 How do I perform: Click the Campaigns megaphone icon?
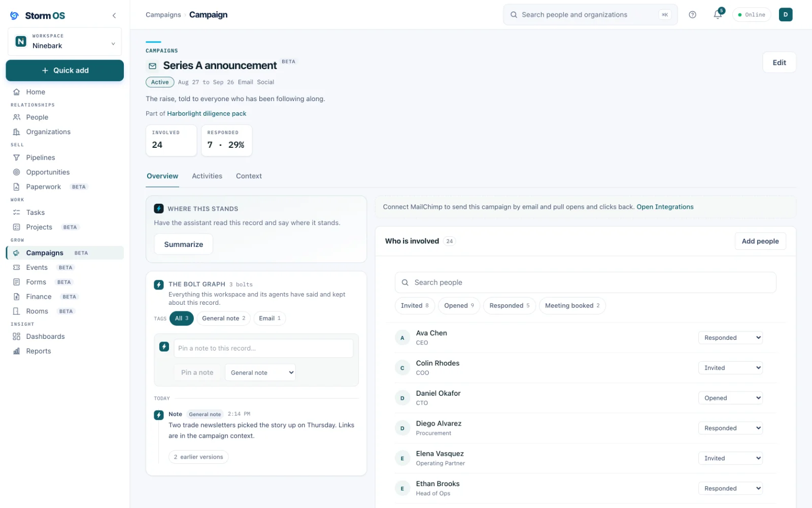[x=17, y=253]
